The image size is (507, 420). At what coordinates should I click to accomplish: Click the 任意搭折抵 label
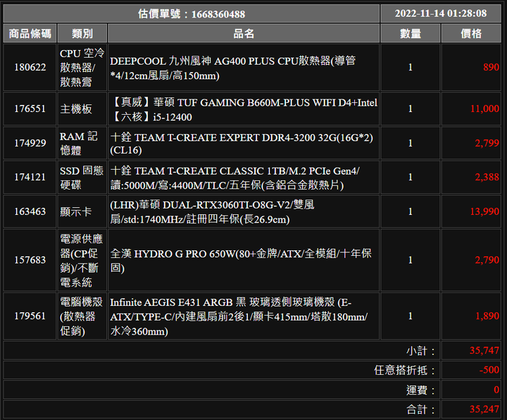(405, 371)
